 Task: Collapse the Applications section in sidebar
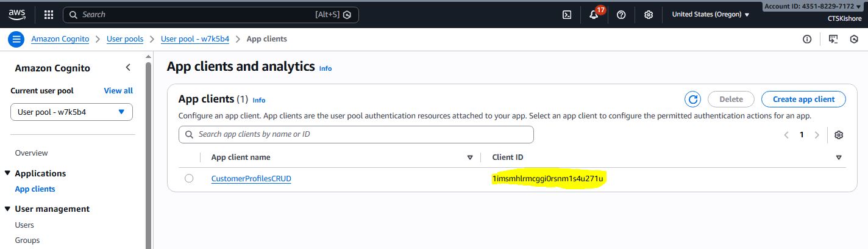7,173
